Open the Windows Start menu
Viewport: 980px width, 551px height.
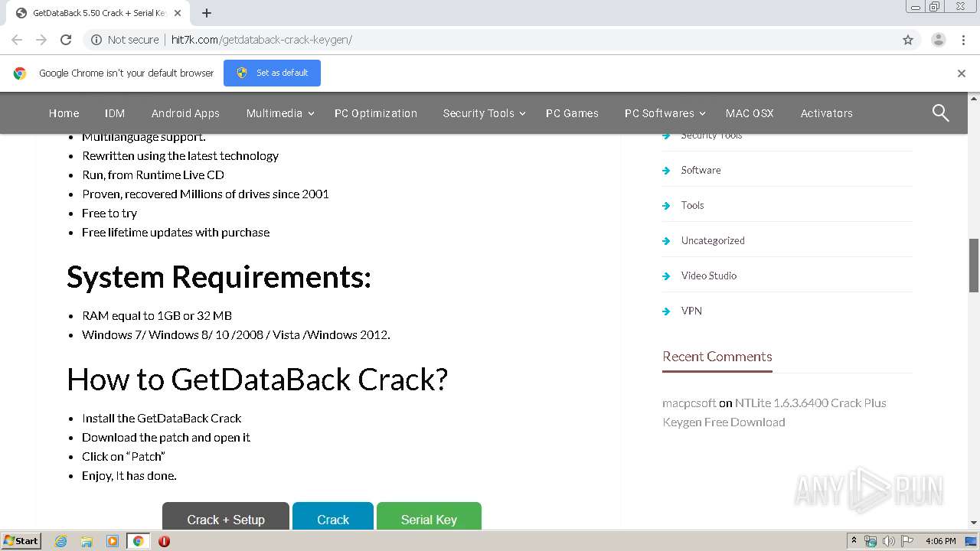[x=21, y=541]
